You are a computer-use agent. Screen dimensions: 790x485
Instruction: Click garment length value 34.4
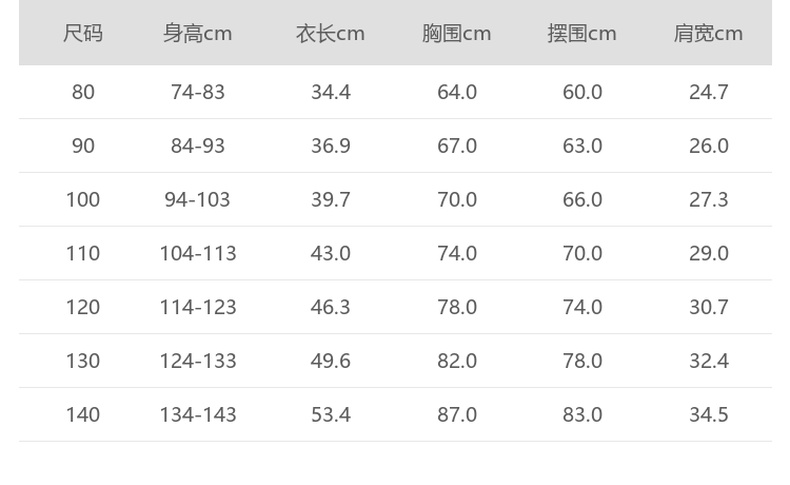point(330,92)
